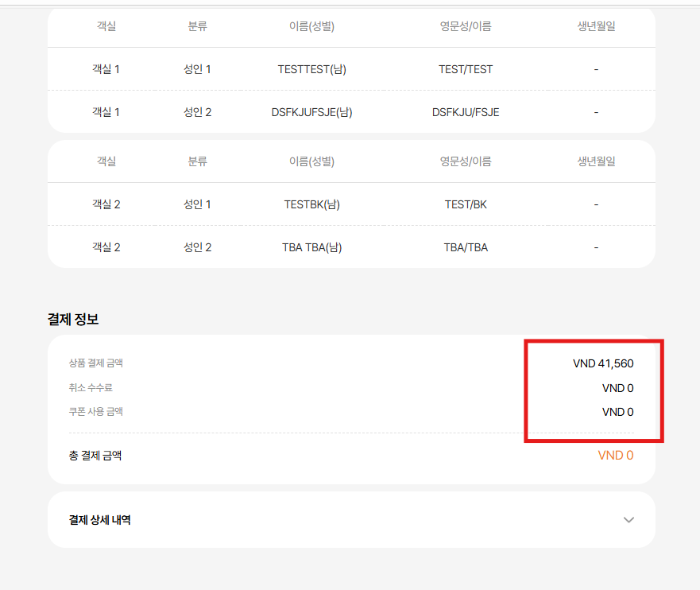Click the 결제 정보 section heading
700x590 pixels.
click(73, 320)
